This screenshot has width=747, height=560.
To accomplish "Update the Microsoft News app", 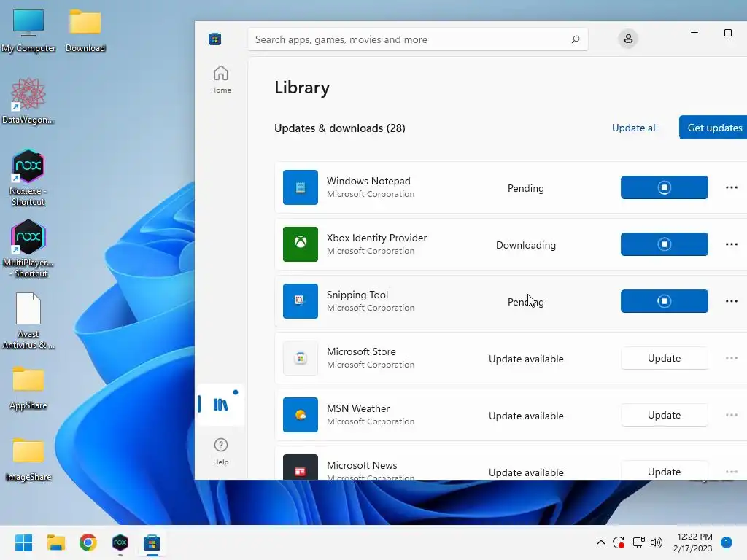I will coord(664,470).
